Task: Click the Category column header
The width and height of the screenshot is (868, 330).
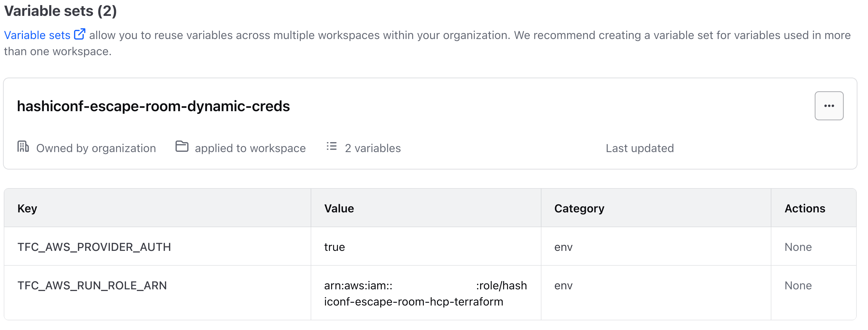Action: (579, 208)
